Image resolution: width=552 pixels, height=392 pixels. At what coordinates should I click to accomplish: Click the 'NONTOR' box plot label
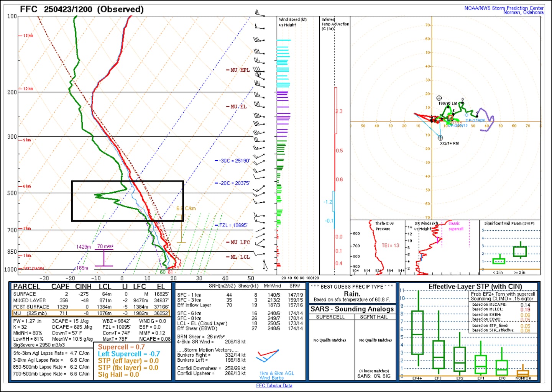coord(523,378)
